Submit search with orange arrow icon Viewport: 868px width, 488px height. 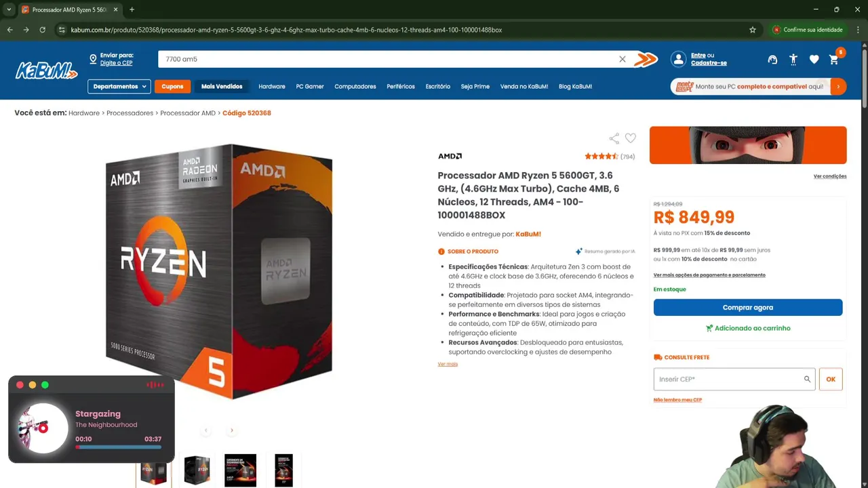pos(646,60)
